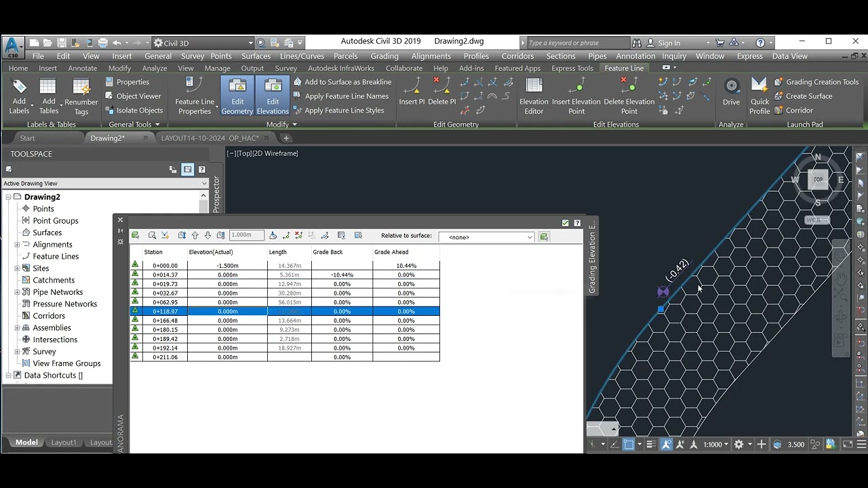Expand the Alignments tree node
This screenshot has height=488, width=868.
[x=18, y=245]
